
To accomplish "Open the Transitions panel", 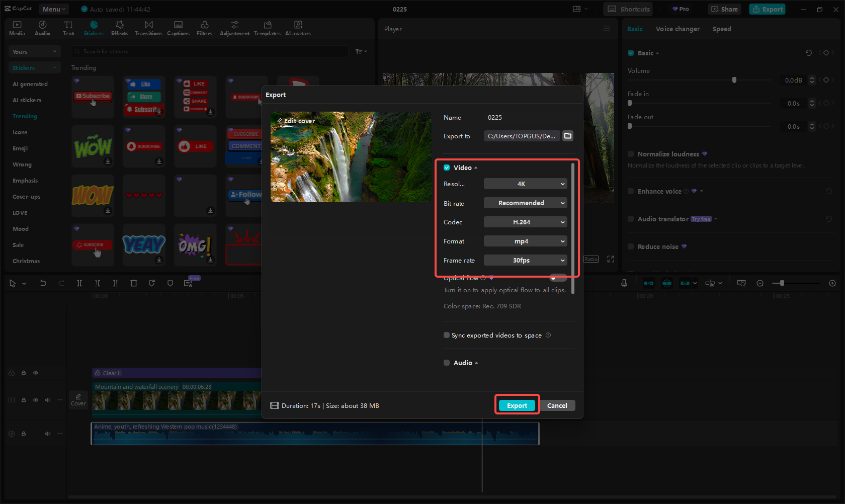I will [148, 27].
